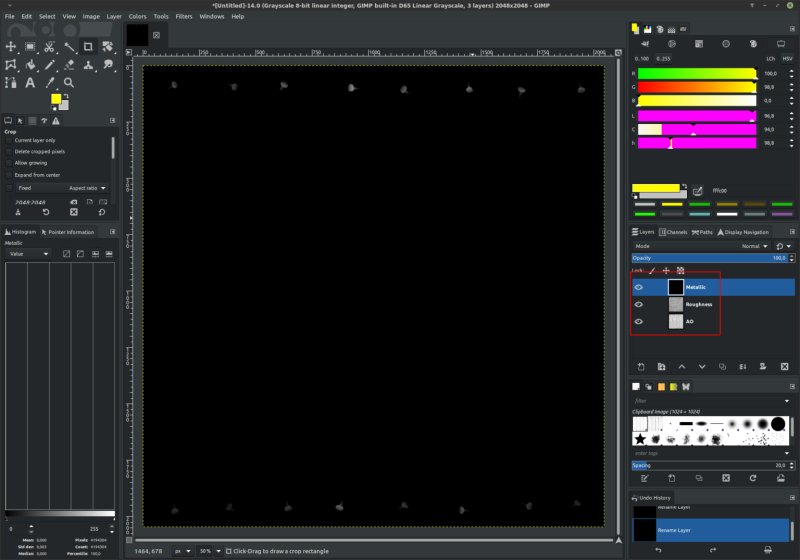Check the 'Allow growing' option

pyautogui.click(x=10, y=162)
